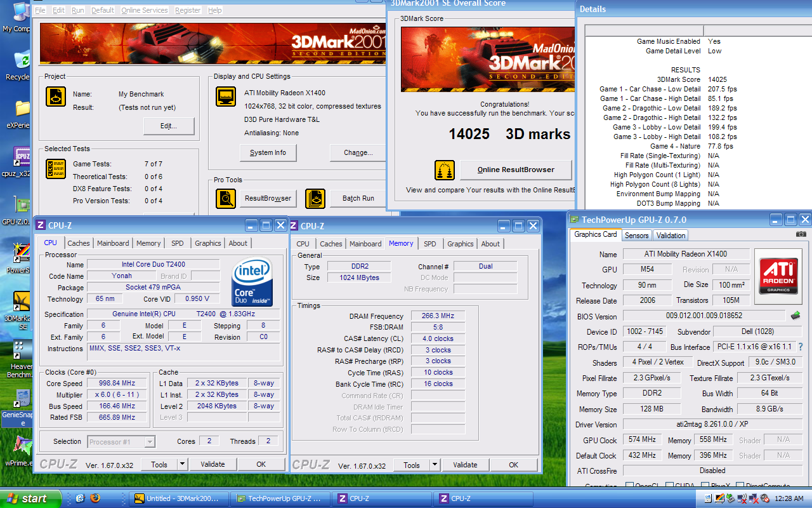Open the Recycle Bin desktop icon
Screen dimensions: 812x508
[19, 63]
